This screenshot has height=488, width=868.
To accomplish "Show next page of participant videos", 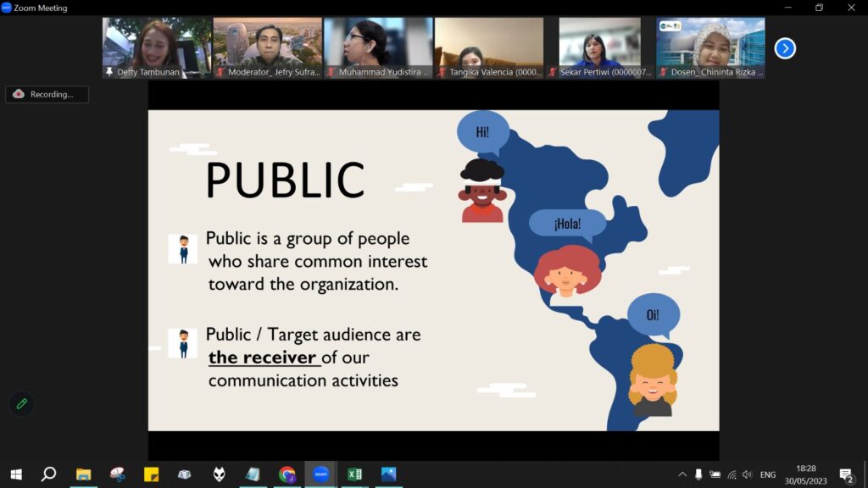I will (785, 48).
